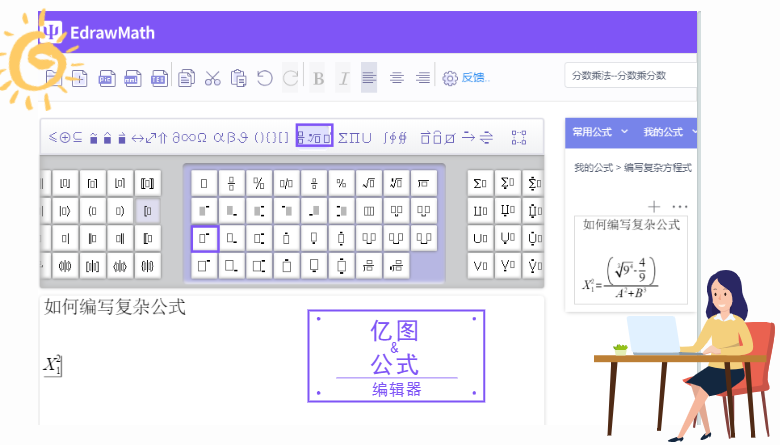Insert ket bracket |▯⟩ template
This screenshot has width=780, height=445.
65,211
